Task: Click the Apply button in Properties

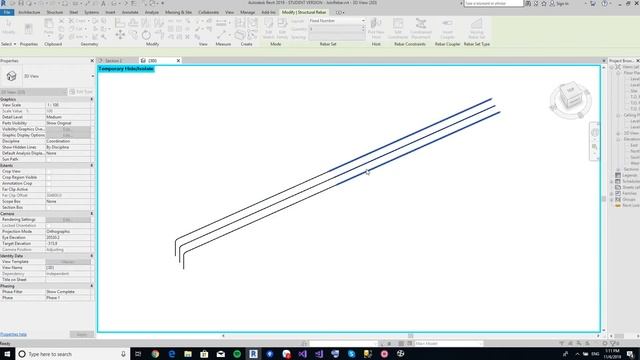Action: 82,334
